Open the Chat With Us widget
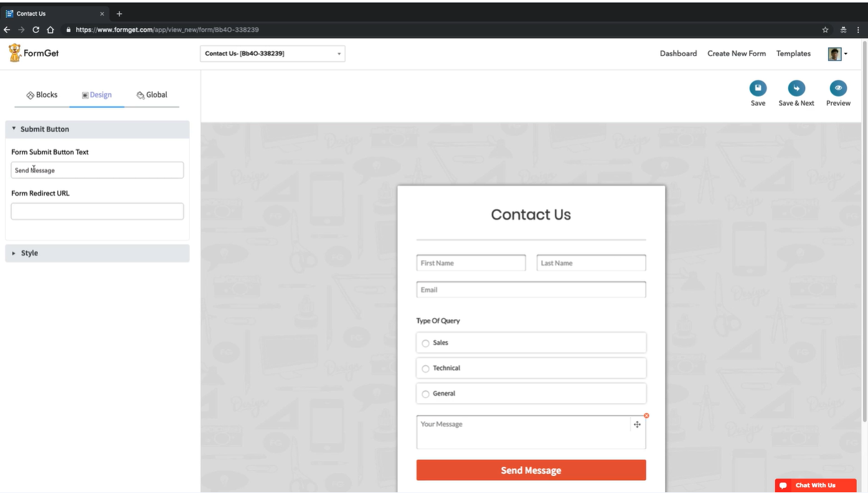Screen dimensions: 868x496 tap(816, 485)
